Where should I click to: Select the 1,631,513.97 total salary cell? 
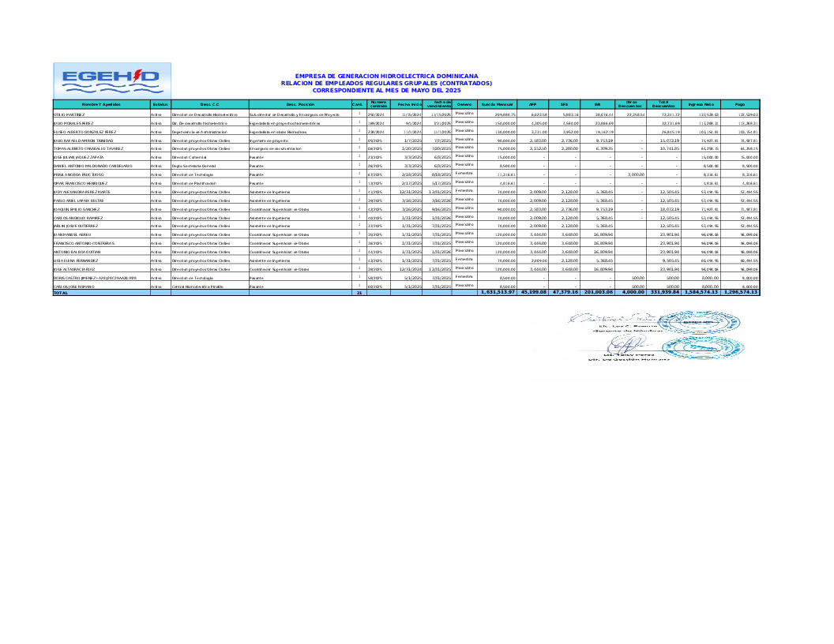498,293
